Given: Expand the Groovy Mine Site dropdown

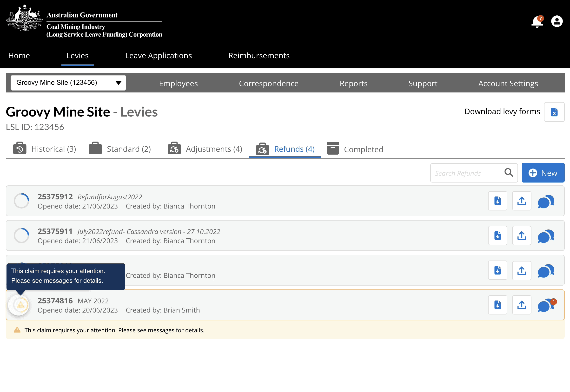Looking at the screenshot, I should [68, 83].
